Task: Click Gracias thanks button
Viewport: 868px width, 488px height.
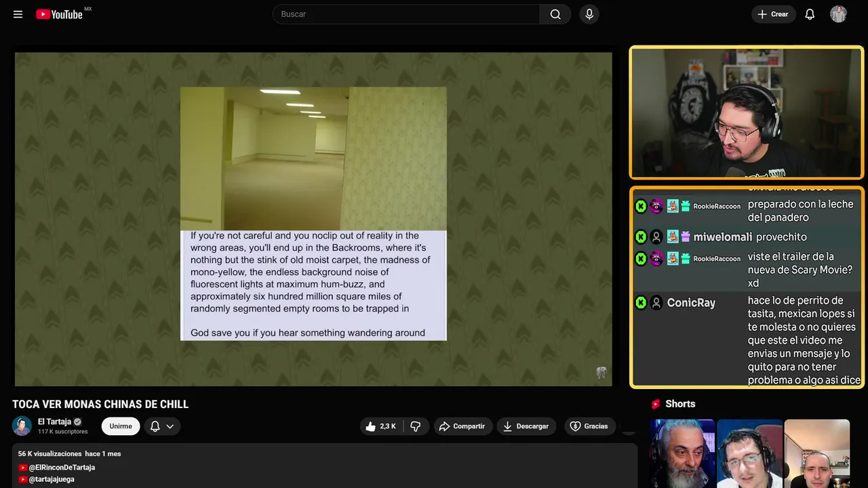Action: pyautogui.click(x=589, y=426)
